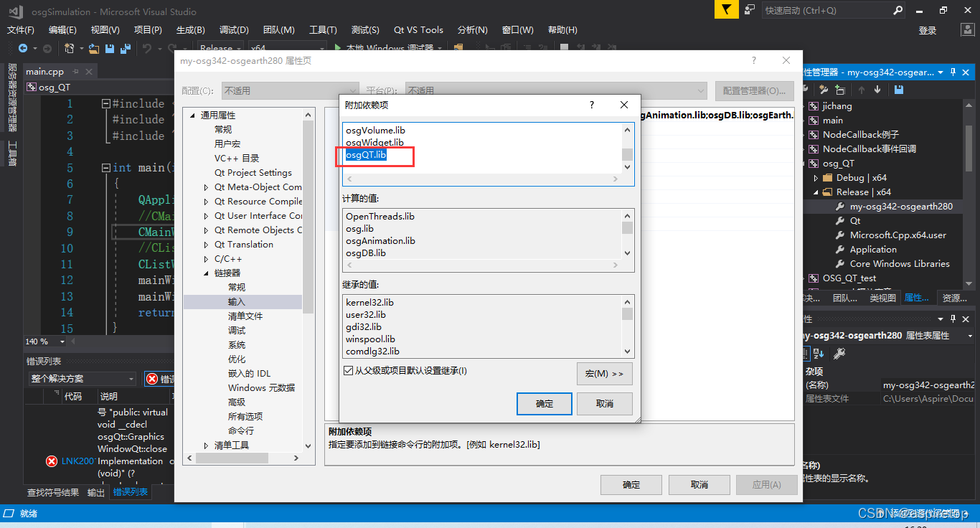Click the help question mark in Property Pages window
This screenshot has height=528, width=980.
(754, 61)
